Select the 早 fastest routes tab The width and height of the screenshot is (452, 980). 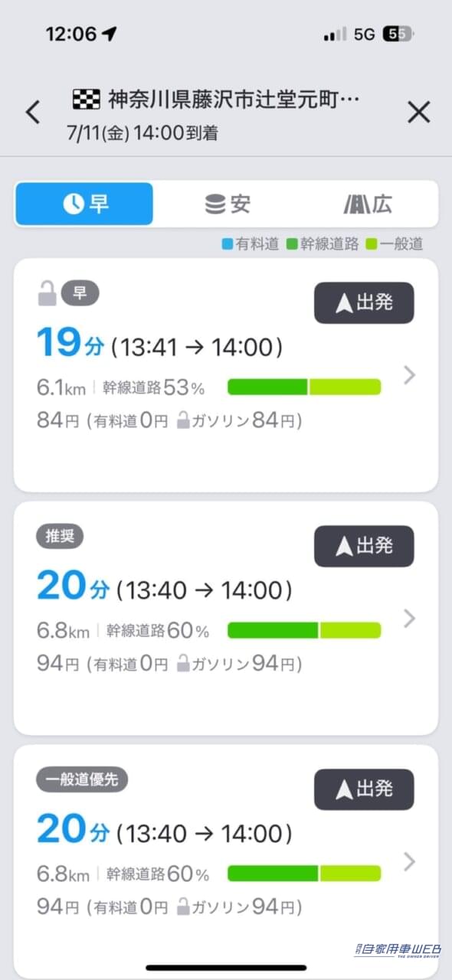tap(84, 204)
